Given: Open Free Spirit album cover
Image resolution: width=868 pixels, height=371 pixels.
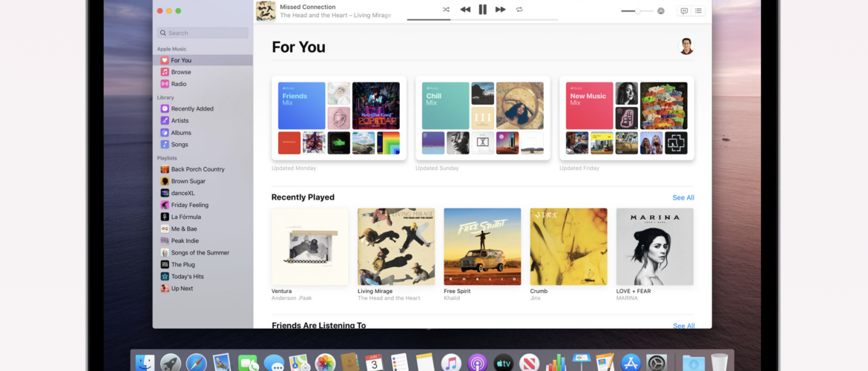Looking at the screenshot, I should (482, 246).
